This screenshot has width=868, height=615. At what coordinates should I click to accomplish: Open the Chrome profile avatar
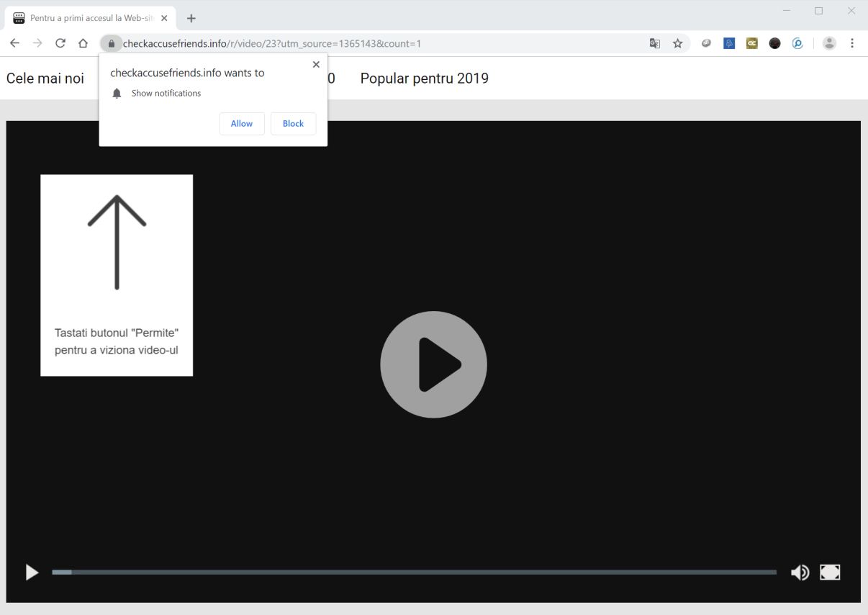[x=828, y=43]
